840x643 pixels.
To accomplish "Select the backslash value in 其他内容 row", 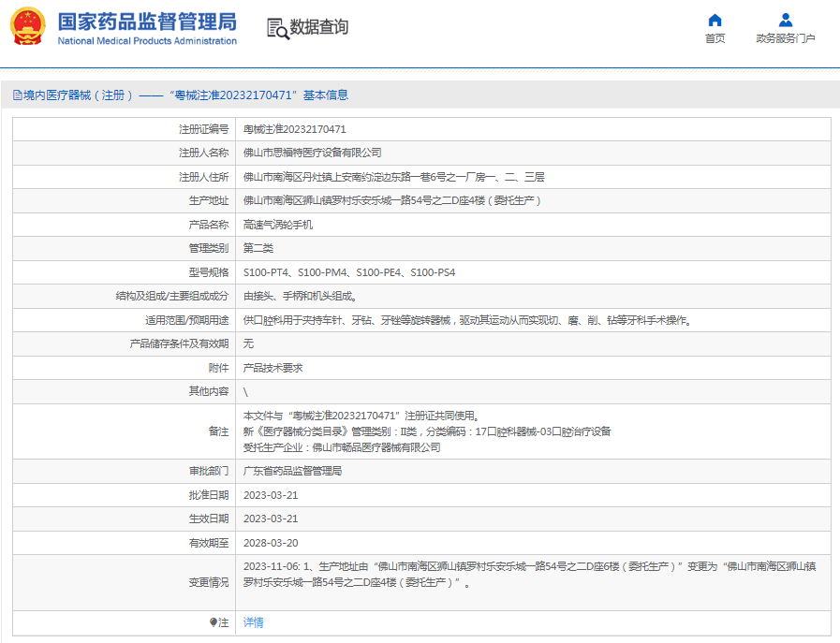I will [246, 392].
